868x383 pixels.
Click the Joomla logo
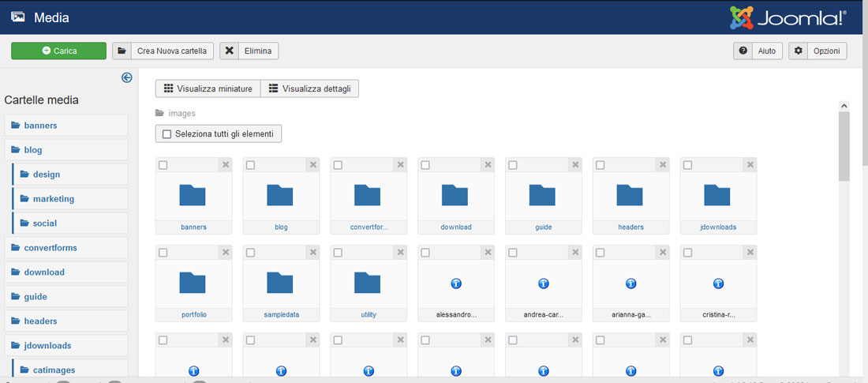(x=788, y=17)
